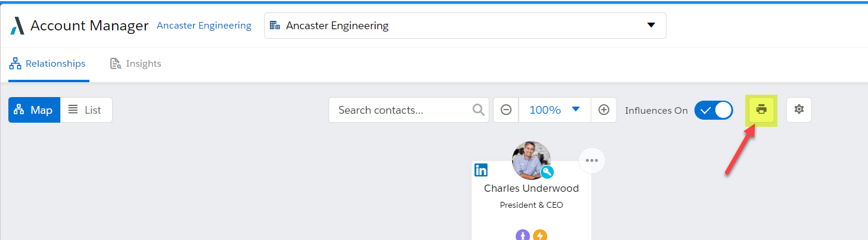Click the search magnifier icon

coord(478,110)
